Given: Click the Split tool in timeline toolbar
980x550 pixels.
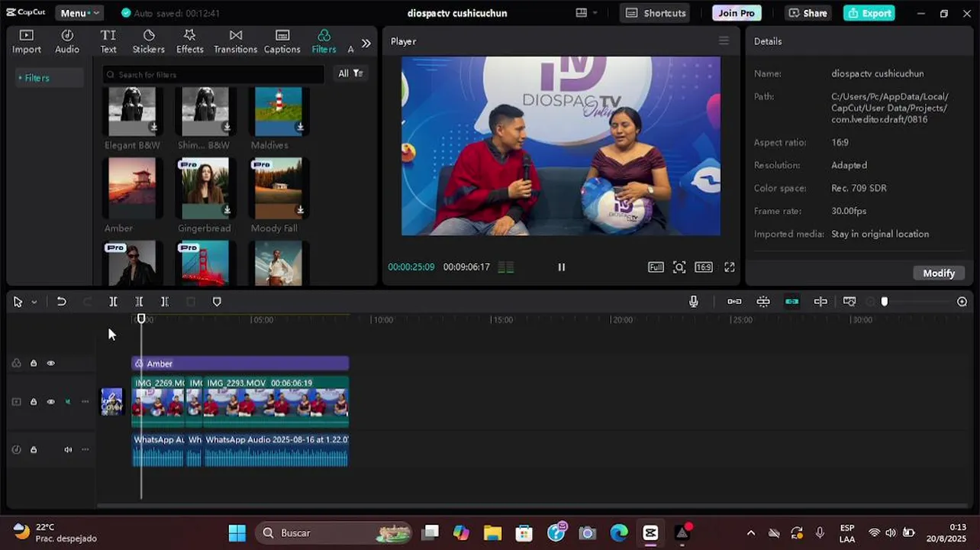Looking at the screenshot, I should coord(113,302).
